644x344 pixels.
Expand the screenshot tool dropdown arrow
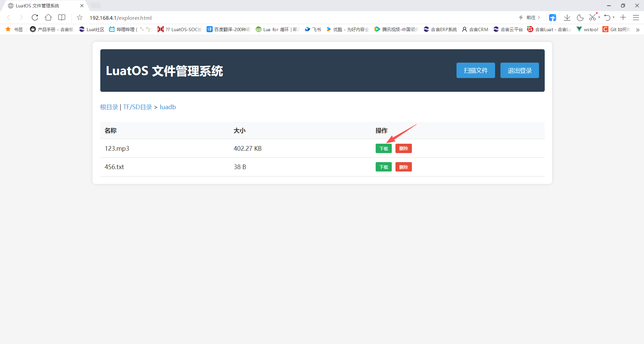pos(599,17)
